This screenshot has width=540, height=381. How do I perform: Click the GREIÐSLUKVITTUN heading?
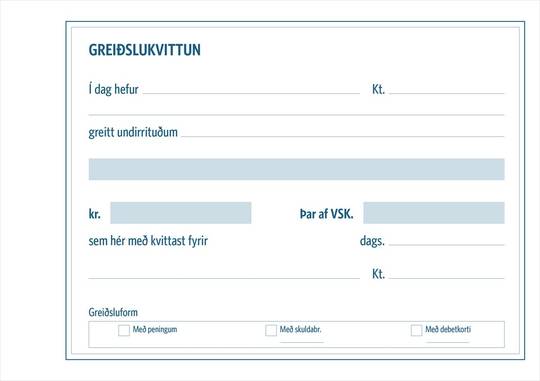(145, 50)
